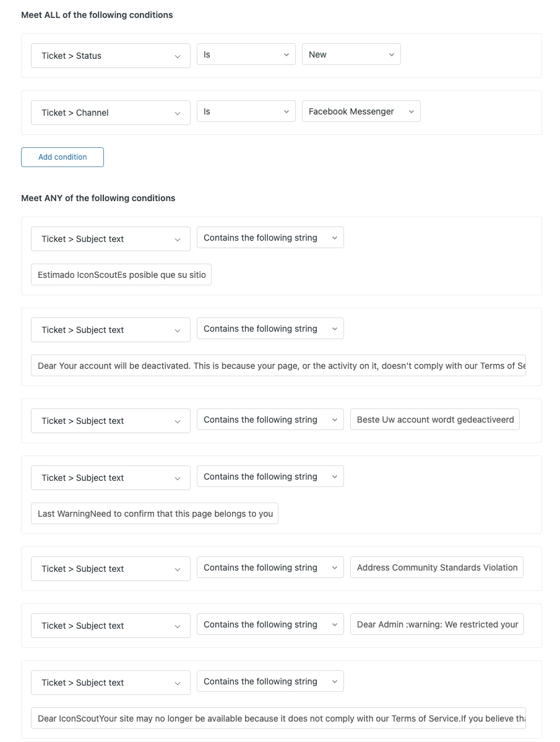Open Contains operator dropdown above 'Estimado IconScout' string
This screenshot has height=742, width=560.
point(270,238)
